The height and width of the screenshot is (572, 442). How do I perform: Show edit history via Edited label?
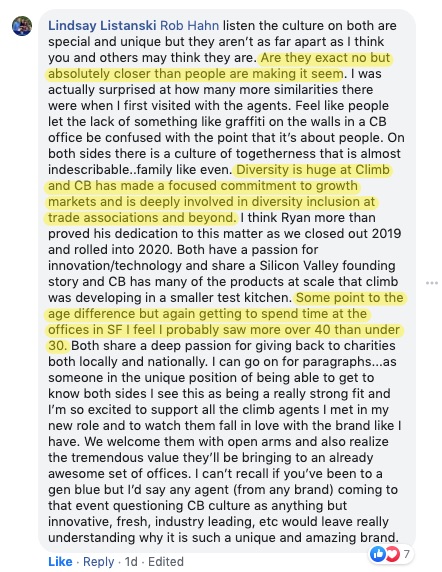tap(166, 561)
